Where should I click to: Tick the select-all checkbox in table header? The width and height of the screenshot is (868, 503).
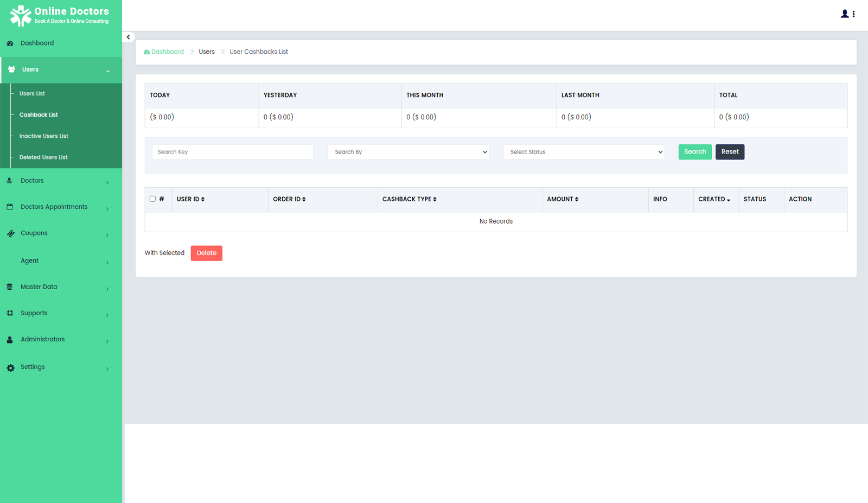[152, 199]
